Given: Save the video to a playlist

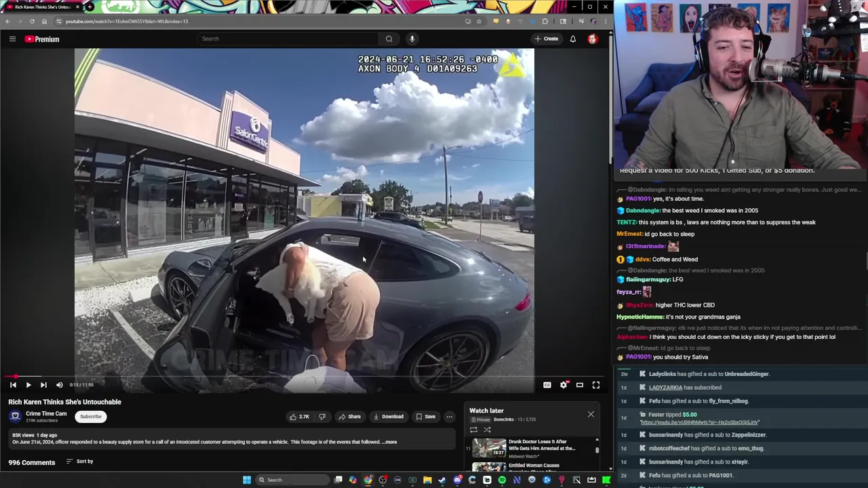Looking at the screenshot, I should 426,417.
